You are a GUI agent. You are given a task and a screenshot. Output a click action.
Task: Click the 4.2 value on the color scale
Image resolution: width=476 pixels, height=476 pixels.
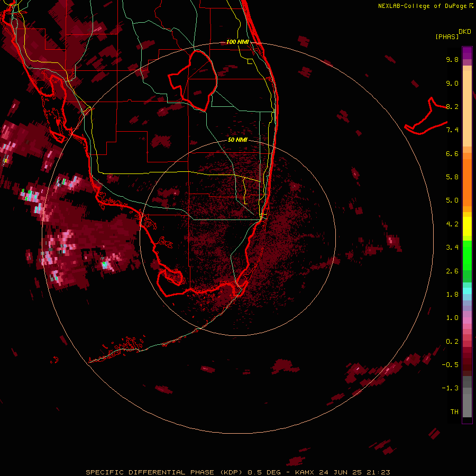[x=452, y=224]
